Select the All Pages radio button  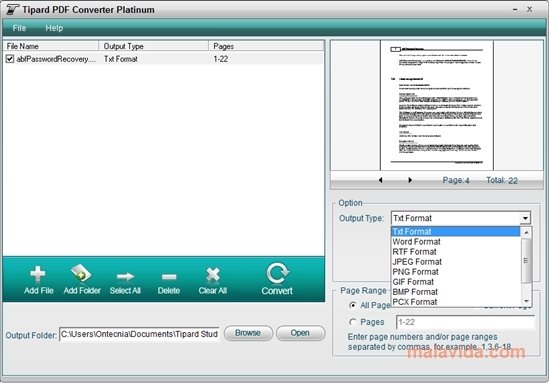353,305
